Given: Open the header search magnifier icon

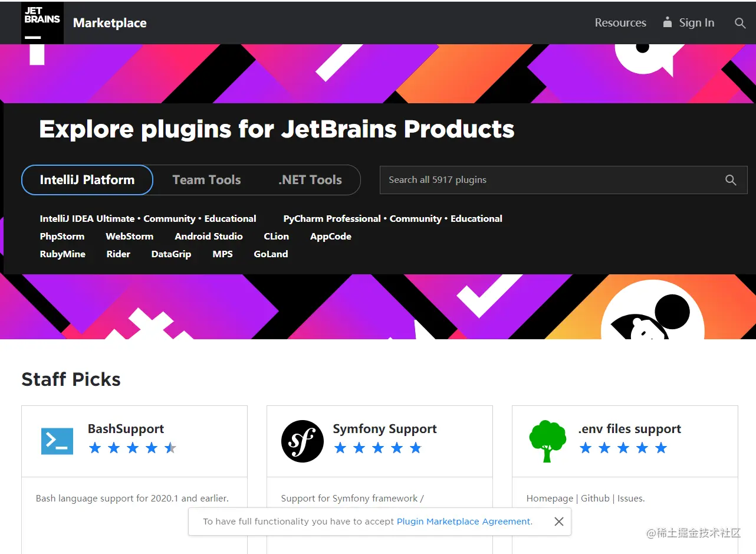Looking at the screenshot, I should [740, 23].
